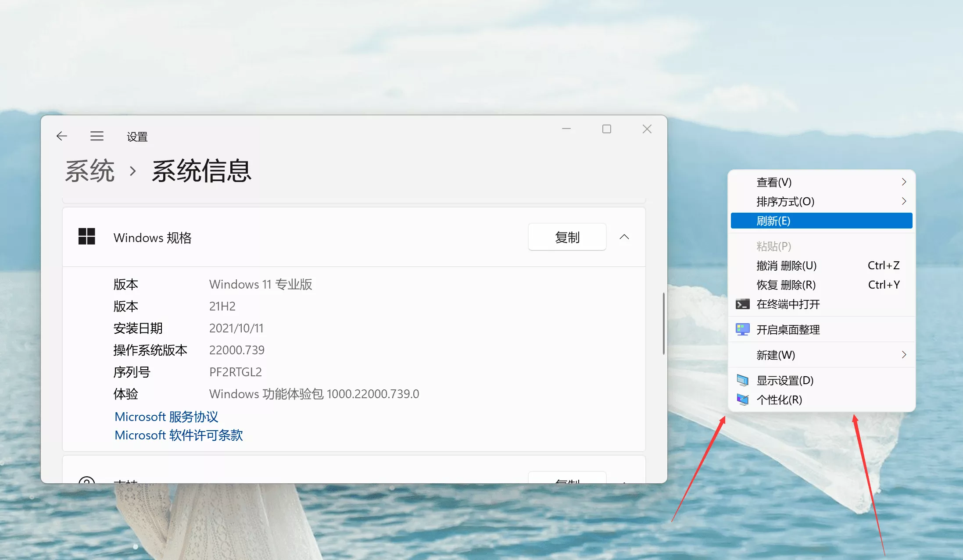Click the display settings monitor icon

click(742, 380)
